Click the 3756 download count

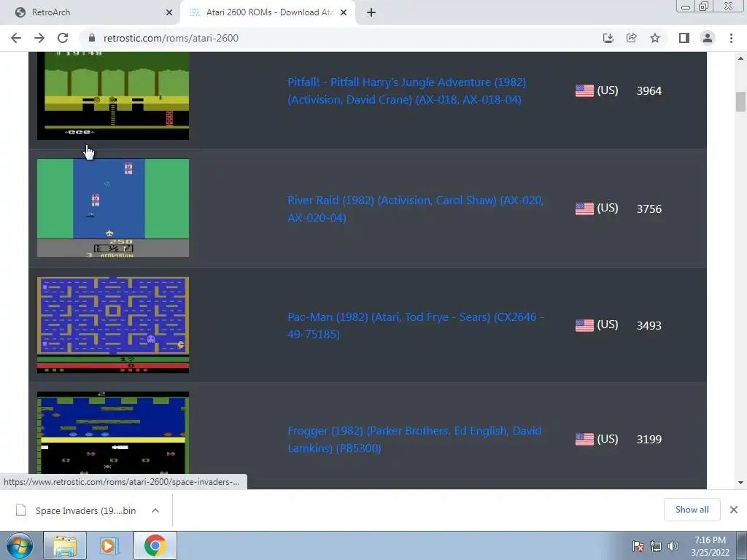pyautogui.click(x=649, y=209)
